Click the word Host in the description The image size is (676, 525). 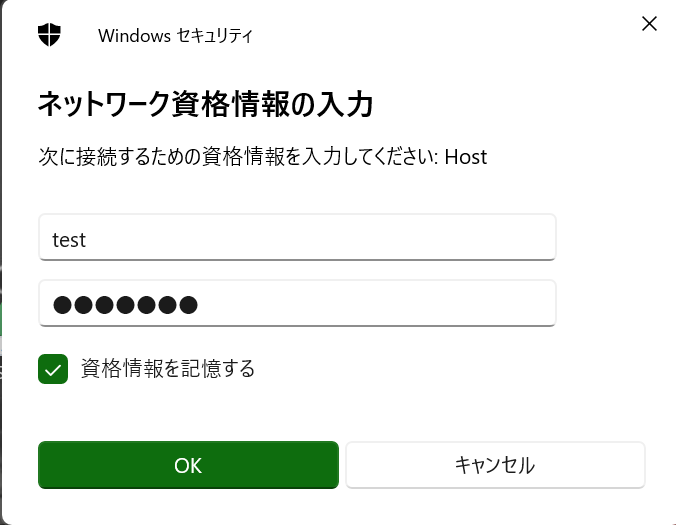pyautogui.click(x=465, y=157)
